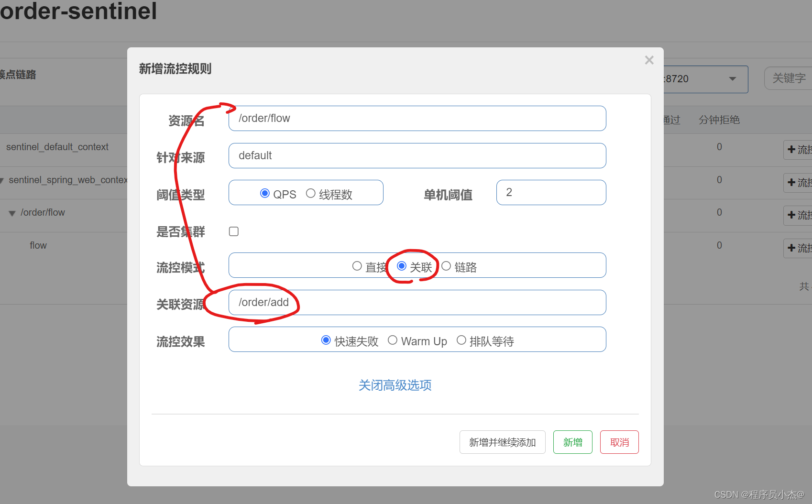Click the 关联资源 input containing /order/add

417,302
